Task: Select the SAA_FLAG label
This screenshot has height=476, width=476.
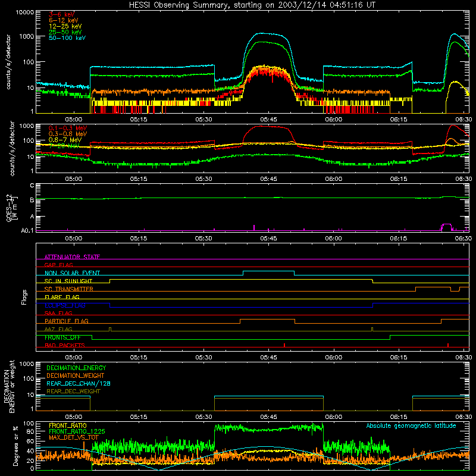Action: tap(58, 313)
